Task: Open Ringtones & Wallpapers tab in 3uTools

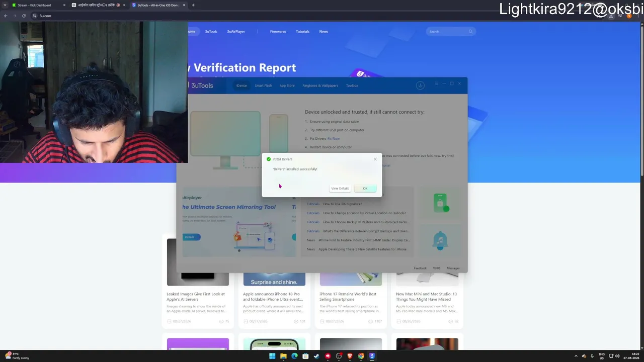Action: pos(320,85)
